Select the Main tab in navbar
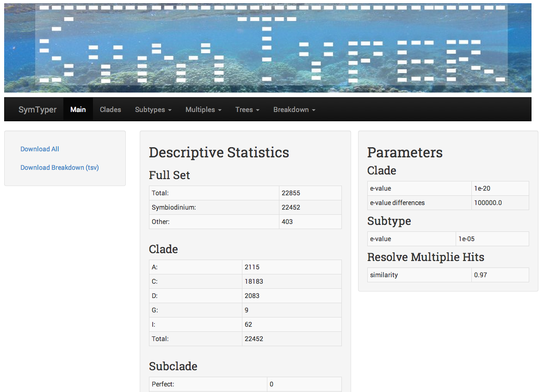 pos(78,109)
